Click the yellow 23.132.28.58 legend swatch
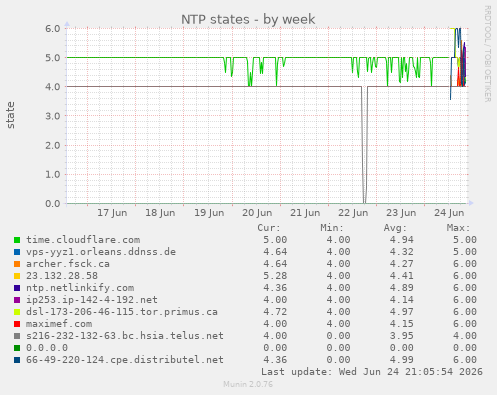The width and height of the screenshot is (497, 395). coord(17,276)
